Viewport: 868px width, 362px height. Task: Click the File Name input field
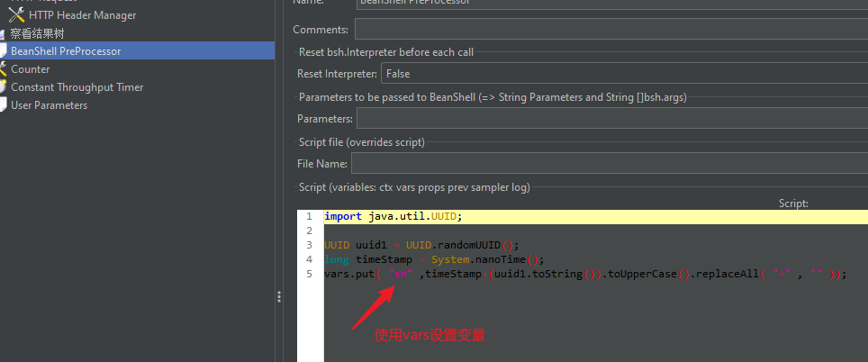[610, 163]
